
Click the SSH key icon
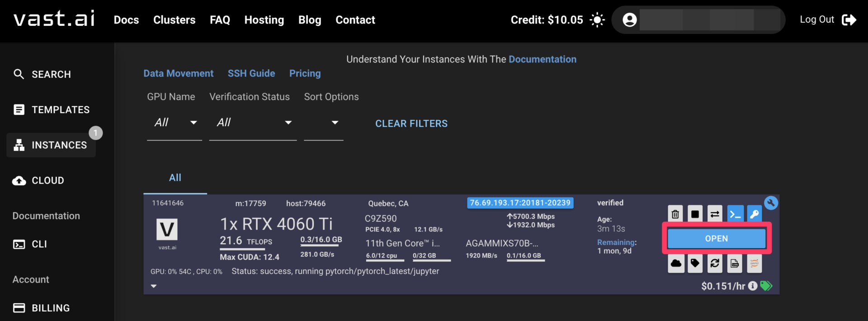coord(755,214)
